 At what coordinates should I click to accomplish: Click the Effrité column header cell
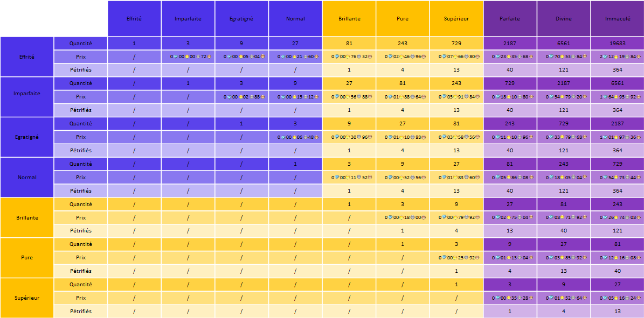(134, 19)
